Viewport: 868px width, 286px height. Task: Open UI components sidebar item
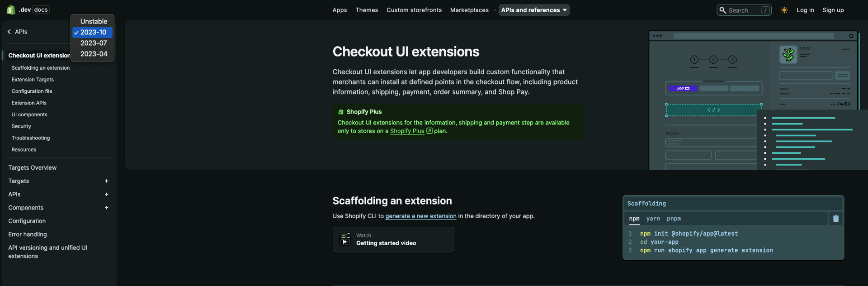(x=29, y=115)
